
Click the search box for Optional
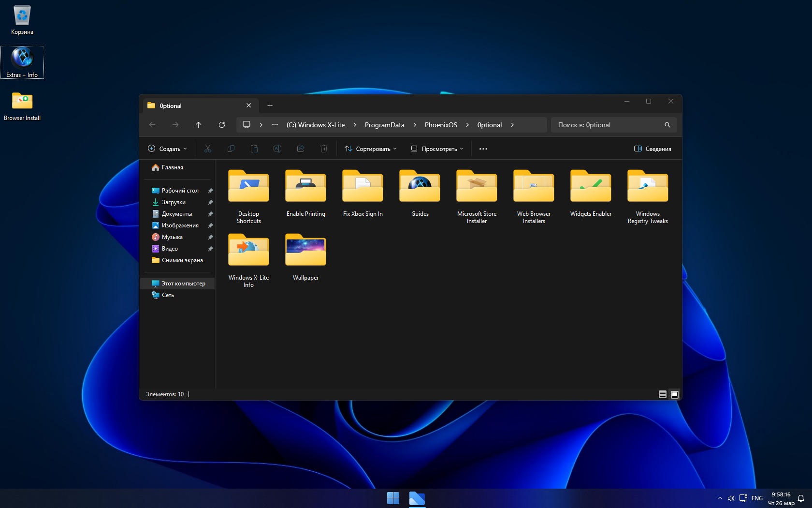(609, 125)
